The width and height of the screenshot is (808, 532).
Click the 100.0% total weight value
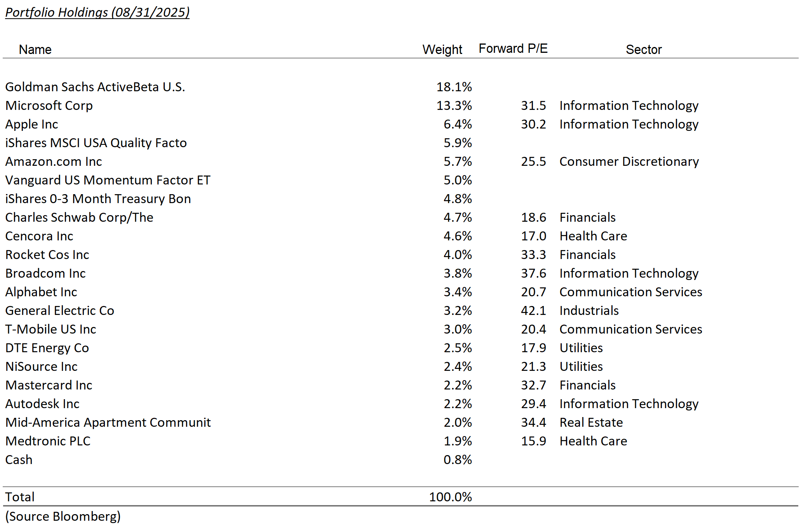point(450,497)
